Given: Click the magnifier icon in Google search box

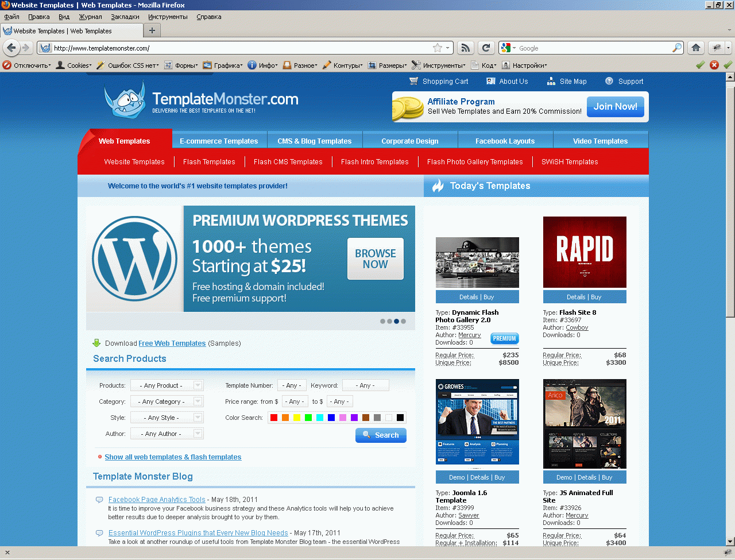Looking at the screenshot, I should [x=678, y=48].
